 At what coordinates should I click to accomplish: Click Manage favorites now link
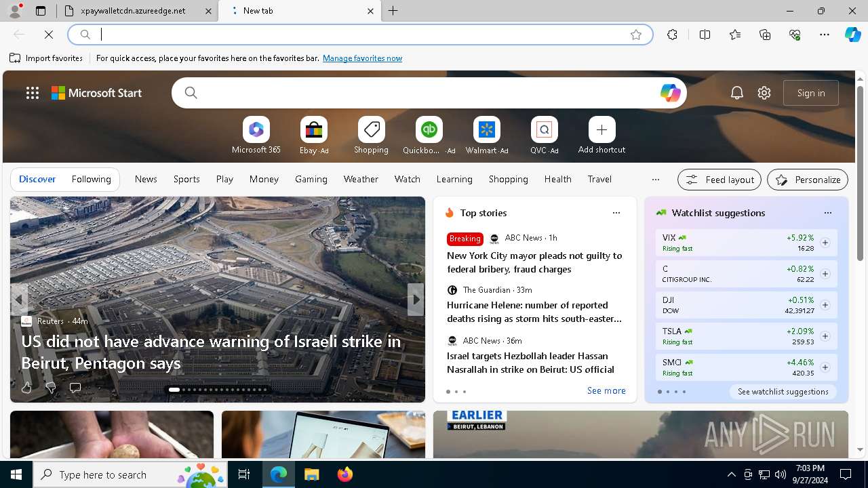pos(362,58)
